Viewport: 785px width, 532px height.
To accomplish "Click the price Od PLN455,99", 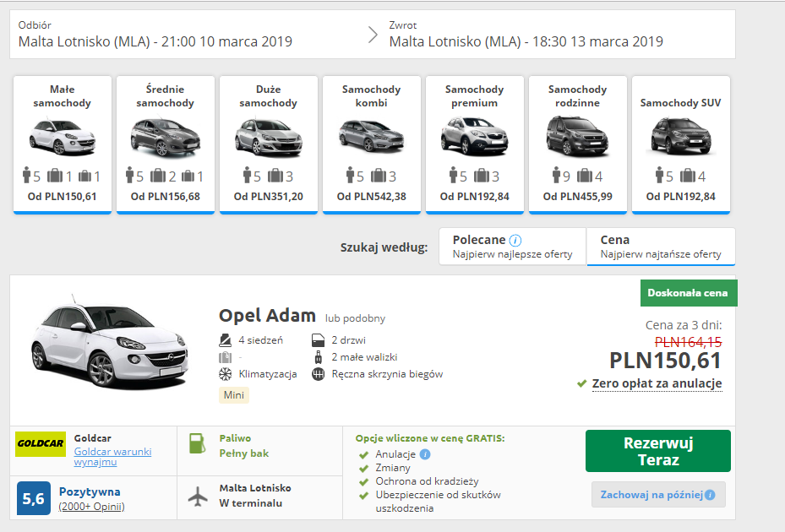I will (x=578, y=197).
